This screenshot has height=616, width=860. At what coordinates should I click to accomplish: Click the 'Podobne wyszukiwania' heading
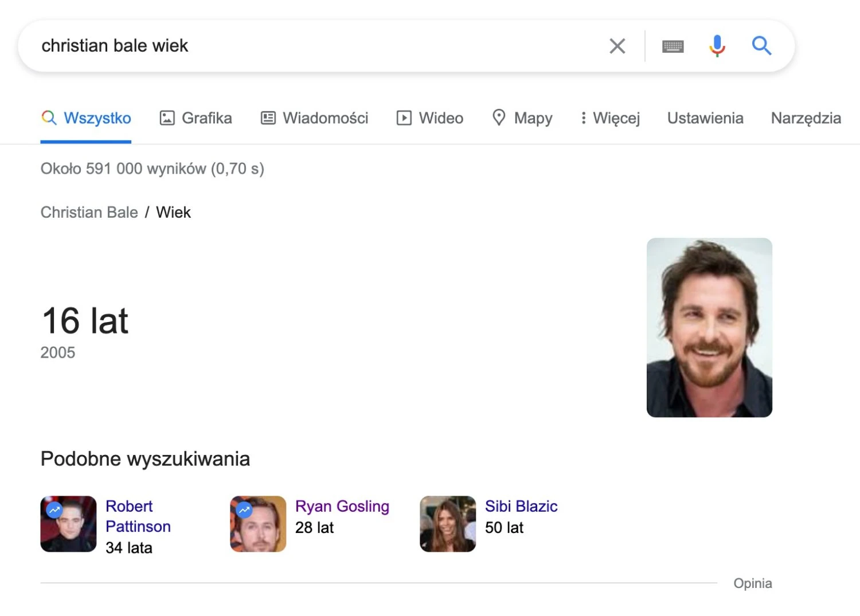pyautogui.click(x=145, y=459)
